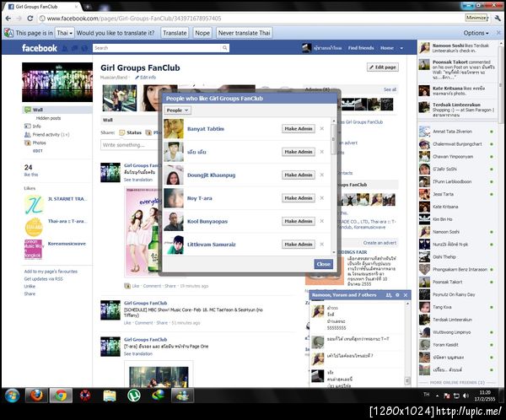Screen dimensions: 506x420
Task: Open friend requests icon in Facebook bar
Action: tap(65, 48)
